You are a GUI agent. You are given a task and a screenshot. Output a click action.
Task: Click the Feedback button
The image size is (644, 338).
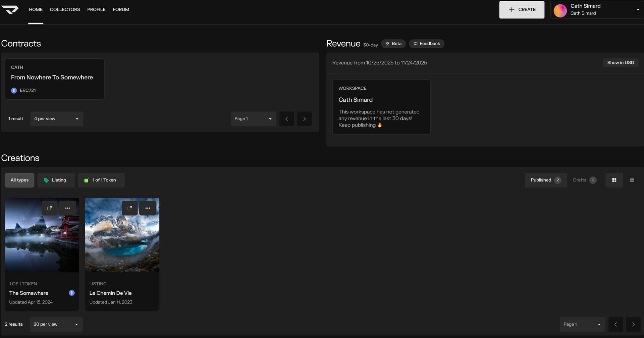pos(426,44)
